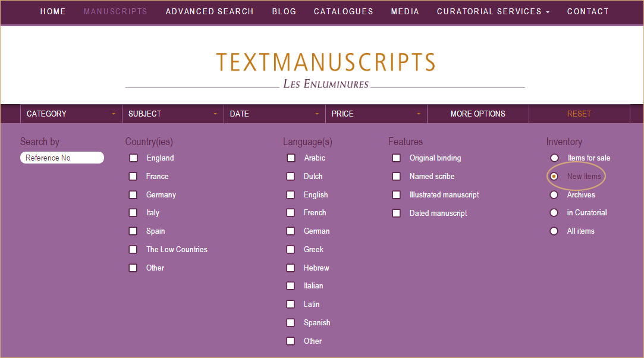644x358 pixels.
Task: Click the TEXTMANUSCRIPTS logo
Action: [x=325, y=62]
